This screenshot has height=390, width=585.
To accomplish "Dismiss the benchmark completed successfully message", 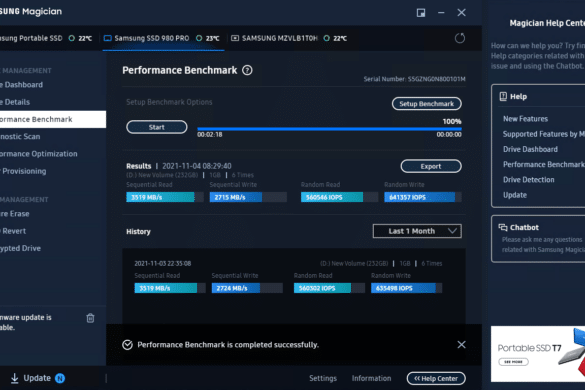I will [x=461, y=344].
